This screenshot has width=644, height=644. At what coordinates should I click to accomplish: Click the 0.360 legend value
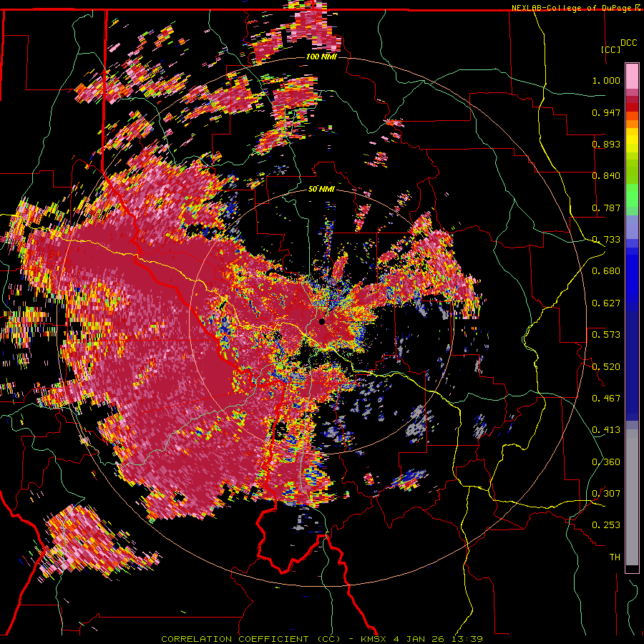point(606,462)
